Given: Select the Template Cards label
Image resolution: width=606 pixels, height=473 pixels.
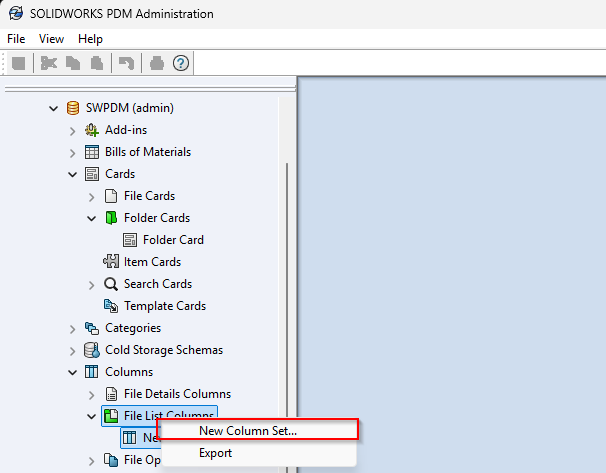Looking at the screenshot, I should [165, 306].
